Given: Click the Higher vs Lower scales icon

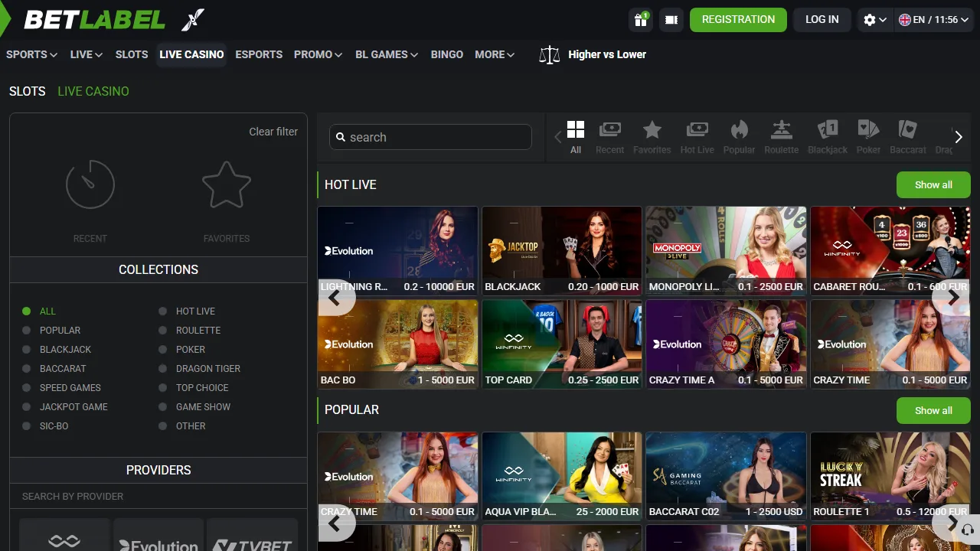Looking at the screenshot, I should 549,54.
